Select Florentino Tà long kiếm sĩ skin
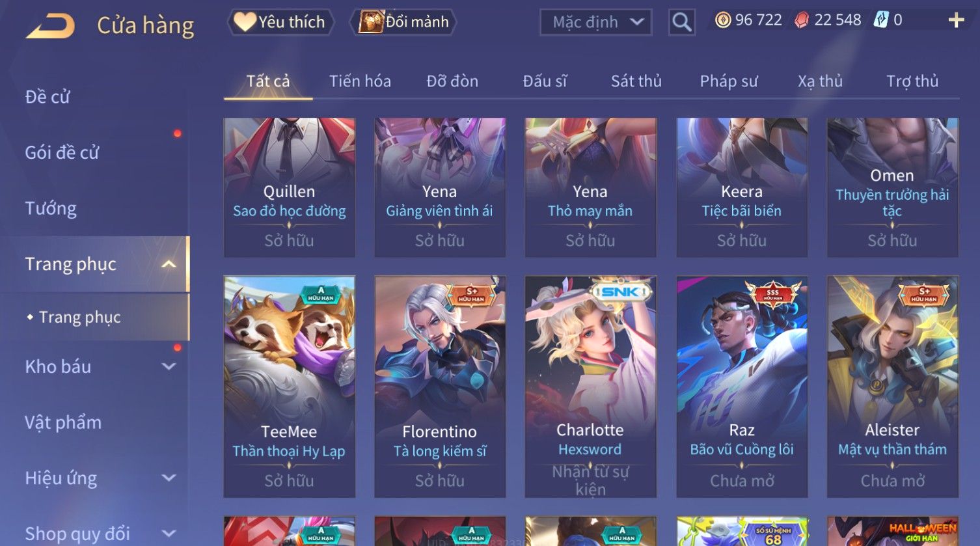This screenshot has height=546, width=980. point(440,387)
